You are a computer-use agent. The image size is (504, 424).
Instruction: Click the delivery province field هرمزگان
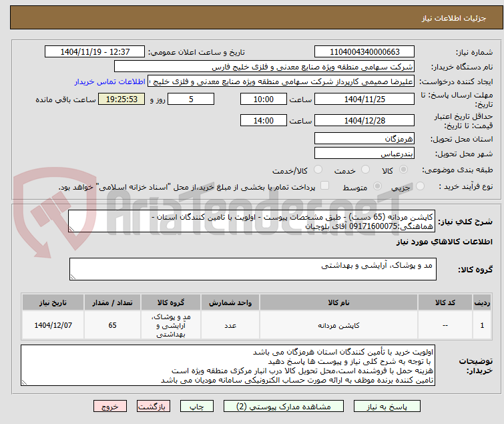[364, 138]
